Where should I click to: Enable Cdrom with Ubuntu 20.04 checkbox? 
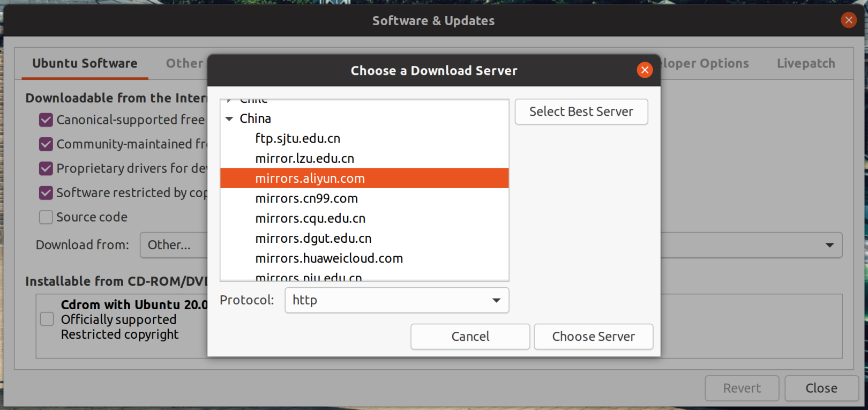click(47, 319)
